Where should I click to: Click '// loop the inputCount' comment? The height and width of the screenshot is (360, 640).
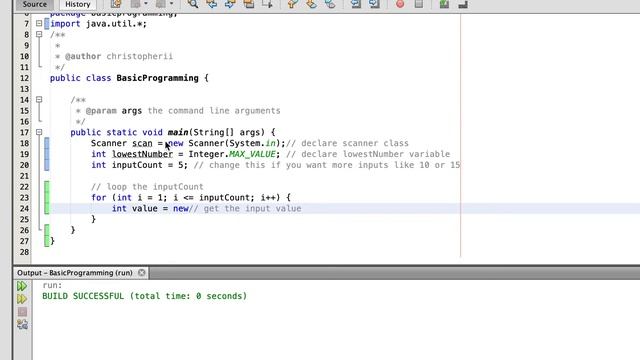147,187
